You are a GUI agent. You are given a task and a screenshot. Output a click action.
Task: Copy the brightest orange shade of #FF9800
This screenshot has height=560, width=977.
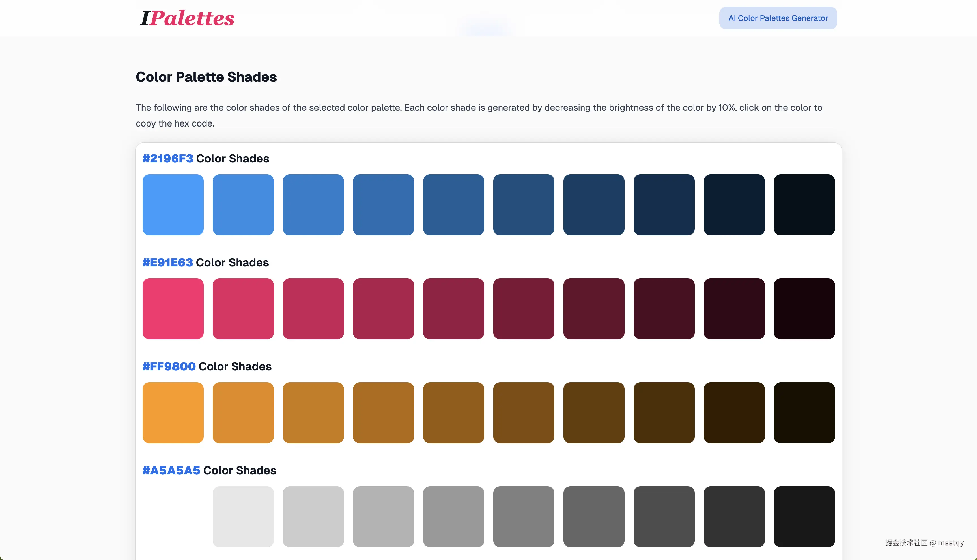click(173, 412)
